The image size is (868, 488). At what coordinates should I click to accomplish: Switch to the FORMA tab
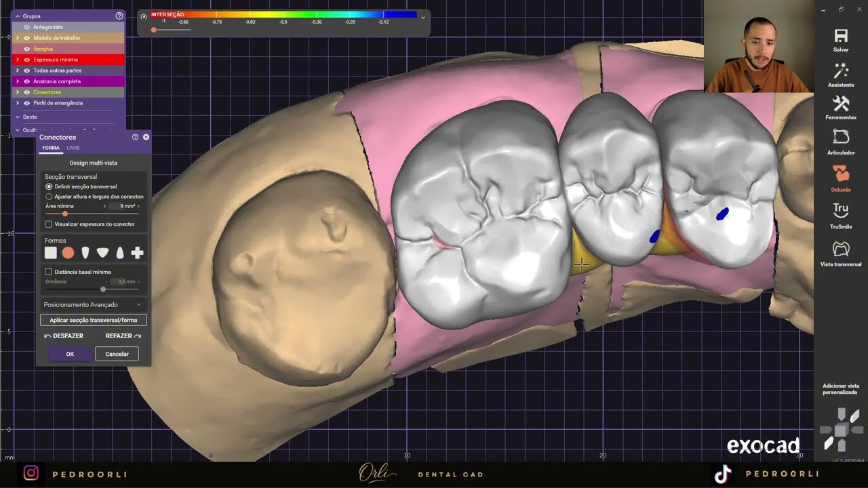click(x=51, y=148)
